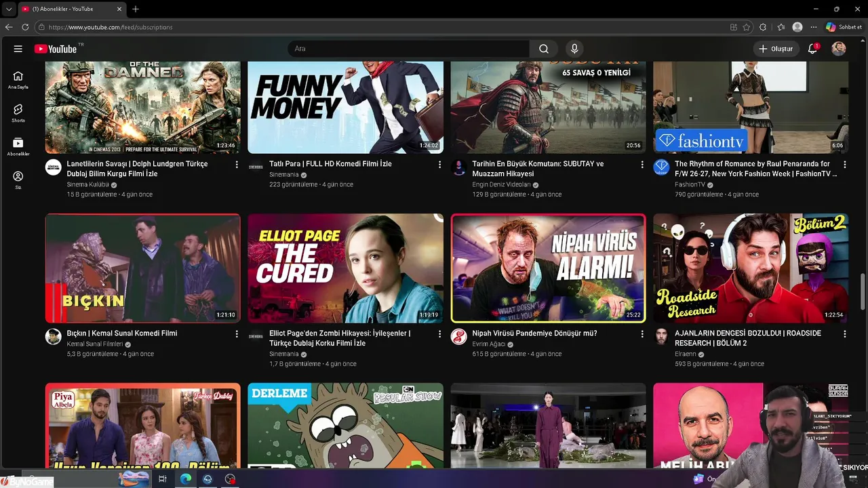Open the video title Nipah Virüsü Pandemiye Dönüşür mü?
The image size is (868, 488).
click(534, 333)
